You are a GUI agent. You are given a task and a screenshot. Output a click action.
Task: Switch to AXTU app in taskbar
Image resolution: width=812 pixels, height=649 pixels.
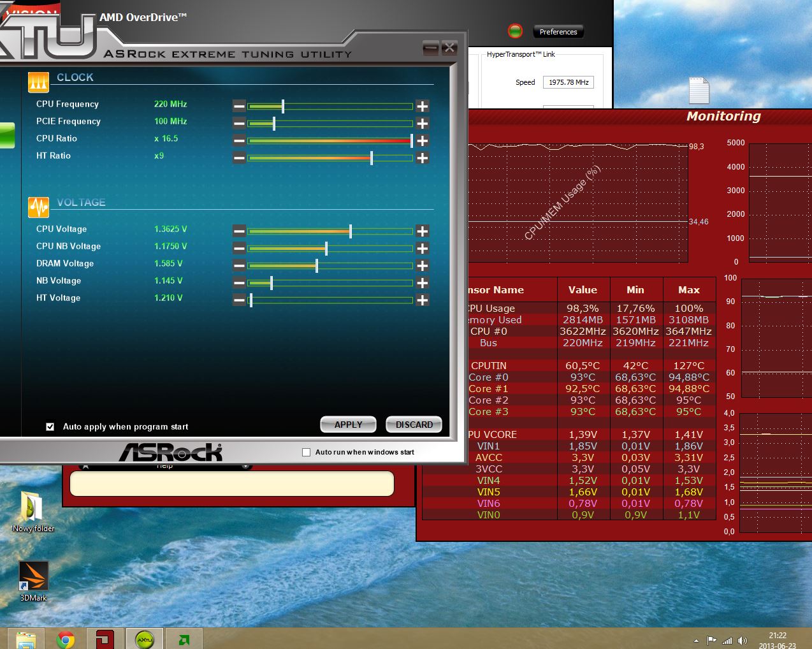pos(145,639)
